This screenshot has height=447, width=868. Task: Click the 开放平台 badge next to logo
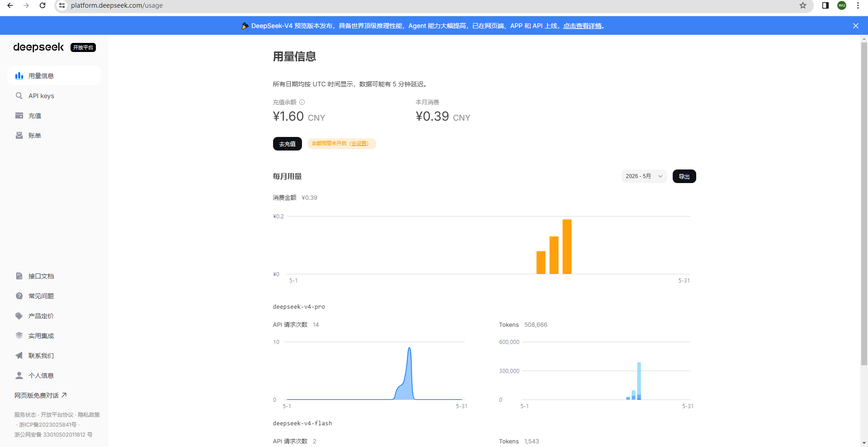[83, 47]
